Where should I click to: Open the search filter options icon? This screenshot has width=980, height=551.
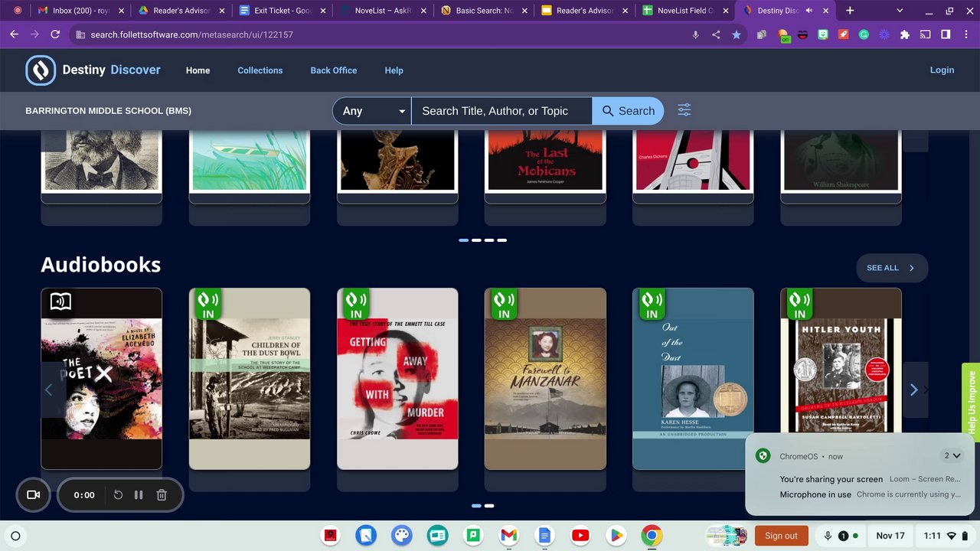click(x=684, y=110)
